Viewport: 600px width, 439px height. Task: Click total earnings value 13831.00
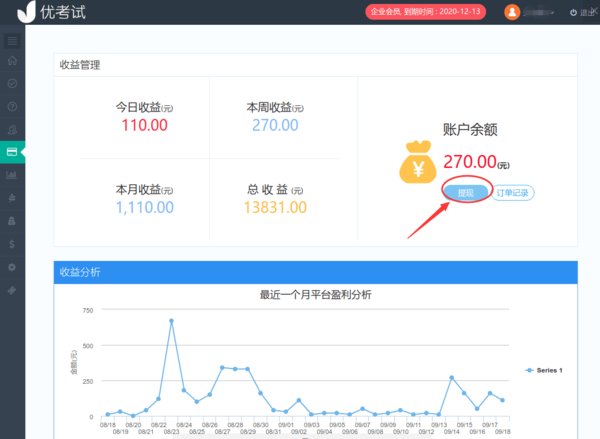(276, 207)
